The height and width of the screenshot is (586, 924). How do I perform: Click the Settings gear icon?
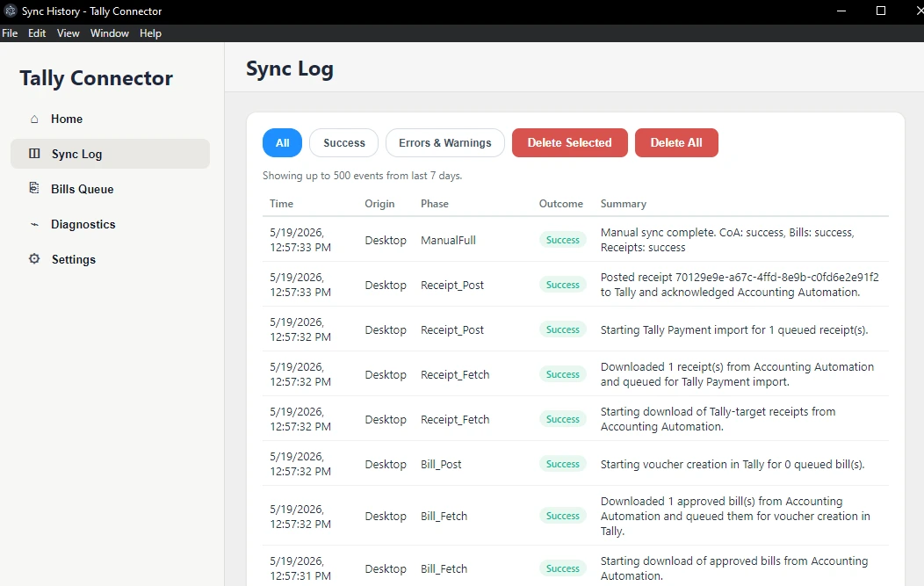pos(34,259)
